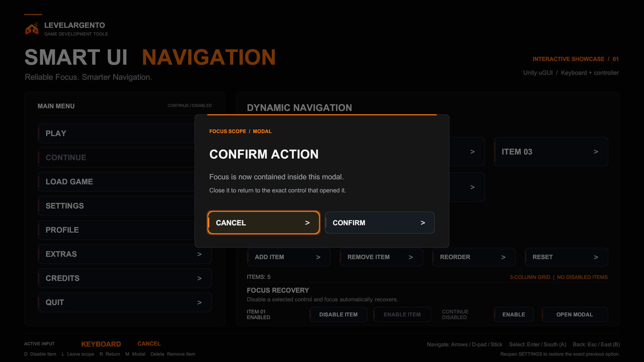Cancel the Confirm Action modal
This screenshot has width=644, height=362.
[x=264, y=223]
